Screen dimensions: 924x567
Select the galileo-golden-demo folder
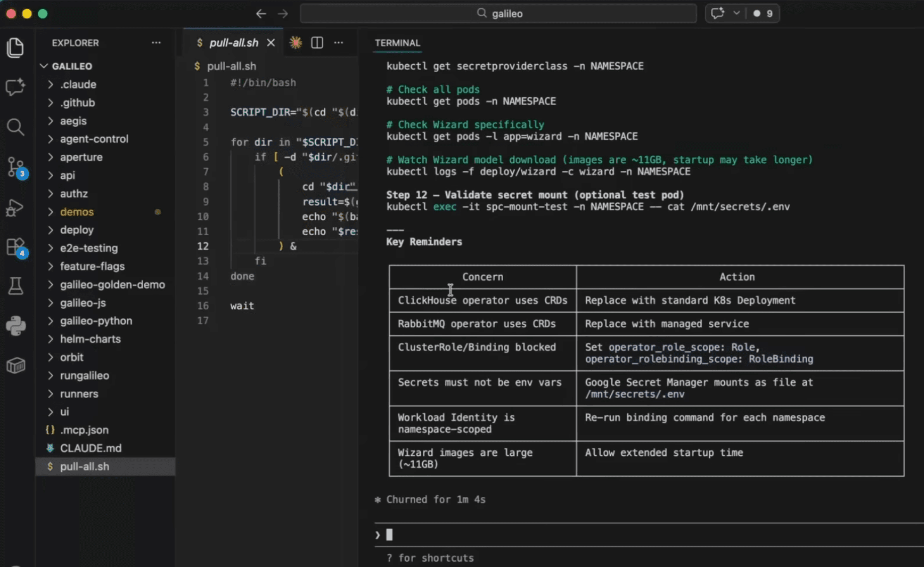click(x=105, y=285)
